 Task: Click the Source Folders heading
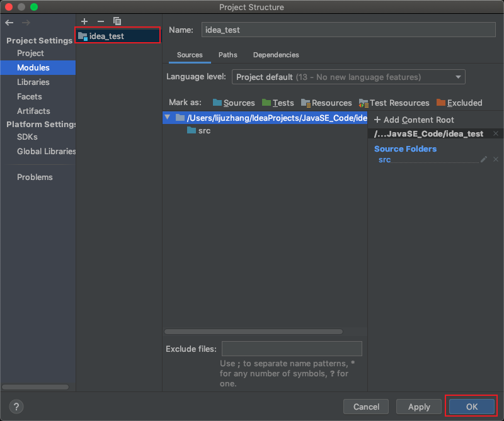point(405,149)
